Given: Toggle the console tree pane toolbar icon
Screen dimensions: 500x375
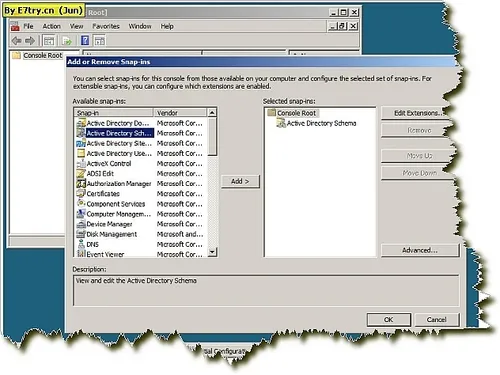Looking at the screenshot, I should (x=49, y=41).
